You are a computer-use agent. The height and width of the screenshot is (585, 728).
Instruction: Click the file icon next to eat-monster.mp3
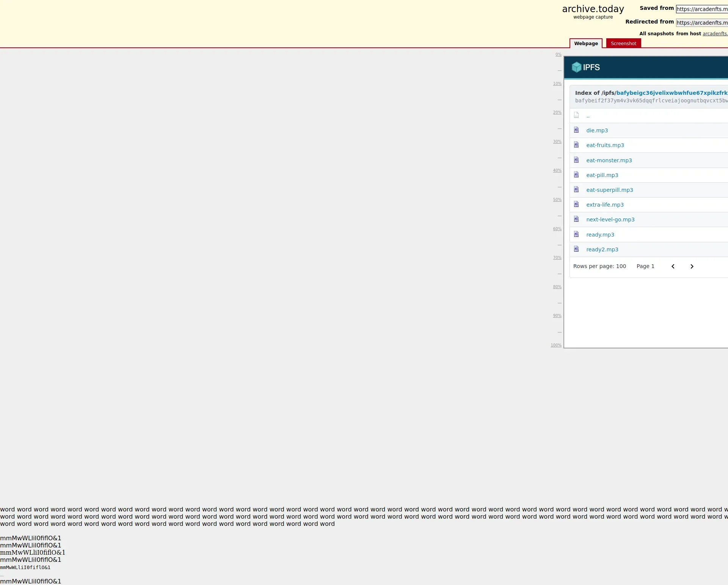(x=576, y=160)
